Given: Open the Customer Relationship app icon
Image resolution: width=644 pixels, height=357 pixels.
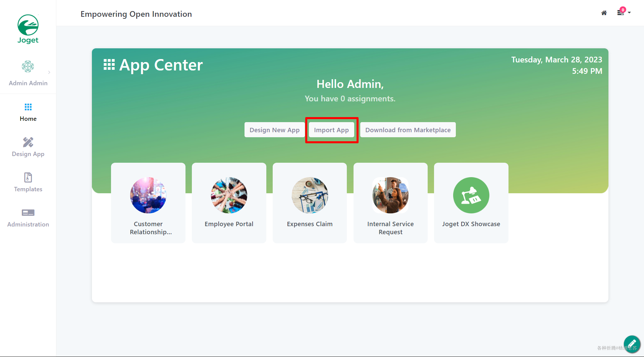Looking at the screenshot, I should pos(148,195).
